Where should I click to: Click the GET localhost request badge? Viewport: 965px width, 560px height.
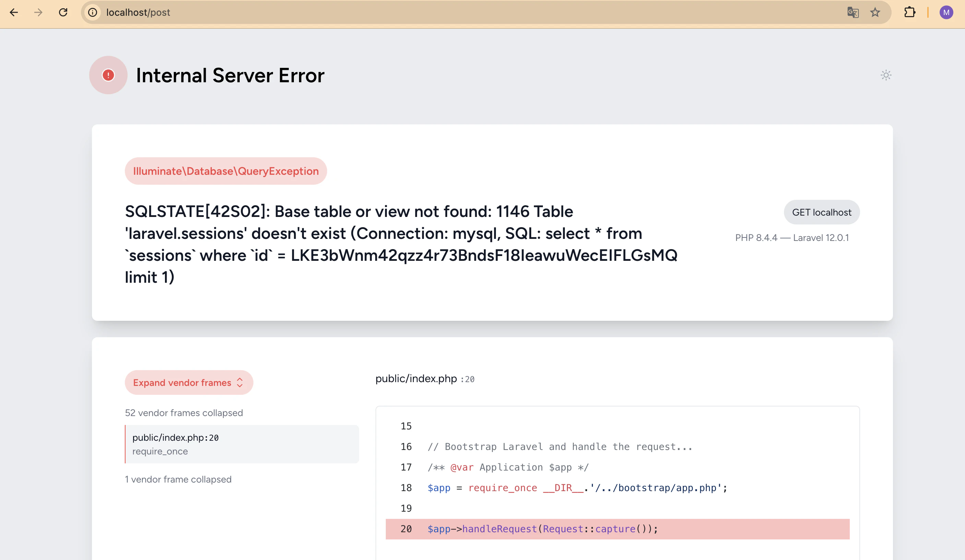[x=822, y=212]
